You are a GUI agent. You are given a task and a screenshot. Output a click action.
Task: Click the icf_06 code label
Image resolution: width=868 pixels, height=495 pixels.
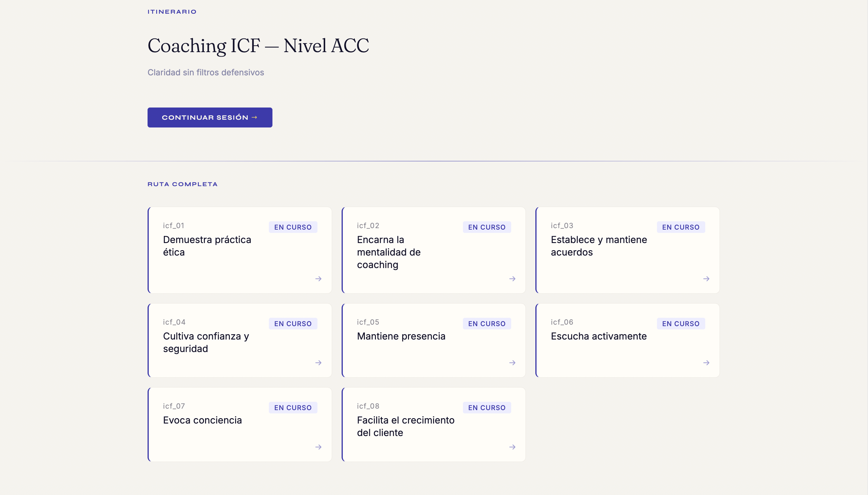click(x=562, y=322)
